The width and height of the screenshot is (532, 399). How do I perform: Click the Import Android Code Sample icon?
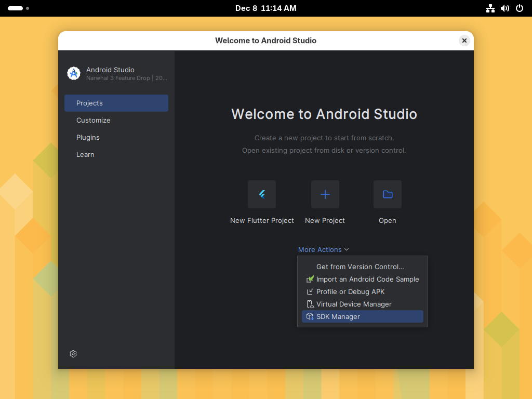(309, 279)
